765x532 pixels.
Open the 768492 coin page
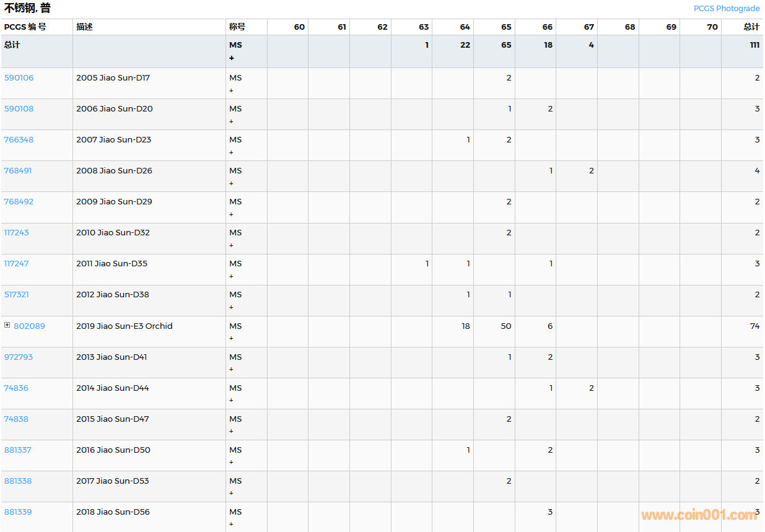click(x=19, y=202)
